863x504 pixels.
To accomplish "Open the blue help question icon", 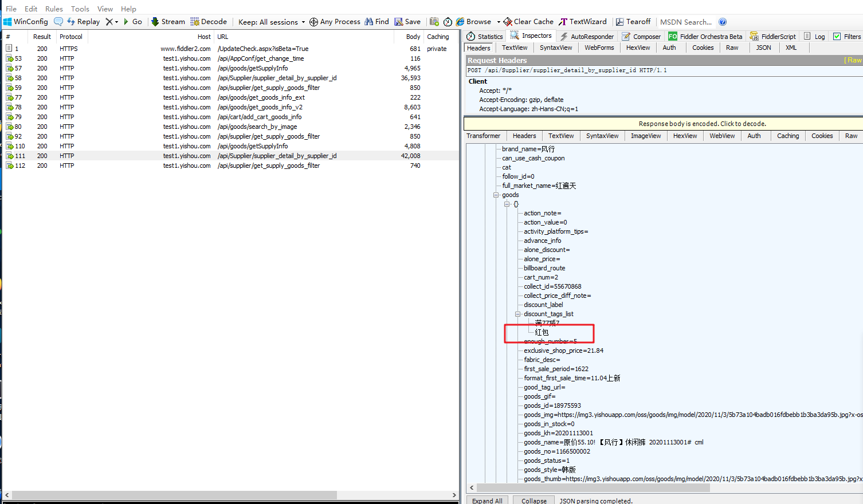I will 723,22.
